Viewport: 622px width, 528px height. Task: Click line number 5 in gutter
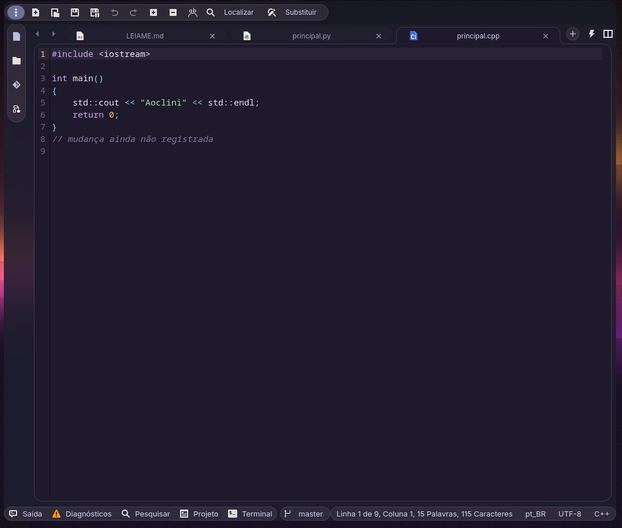pos(42,102)
